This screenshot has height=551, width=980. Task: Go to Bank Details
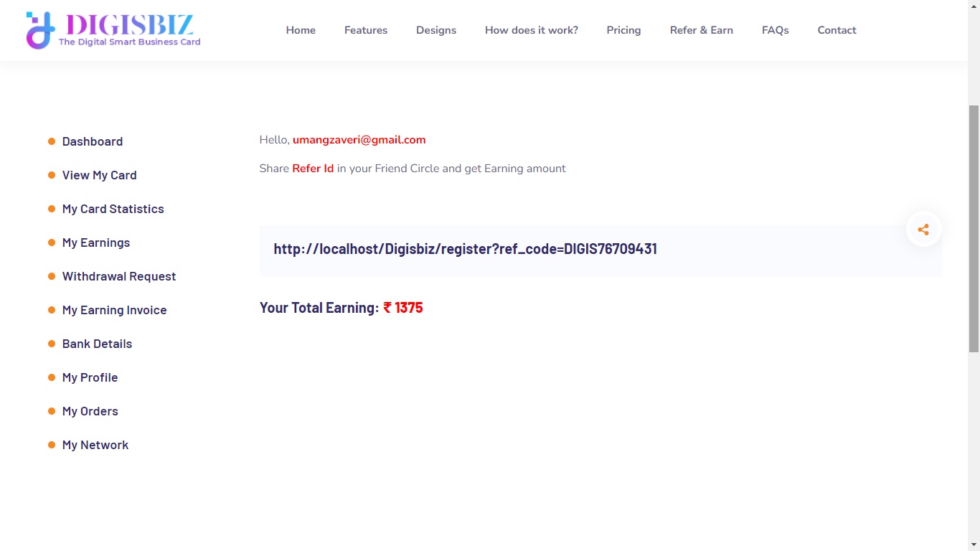tap(97, 344)
